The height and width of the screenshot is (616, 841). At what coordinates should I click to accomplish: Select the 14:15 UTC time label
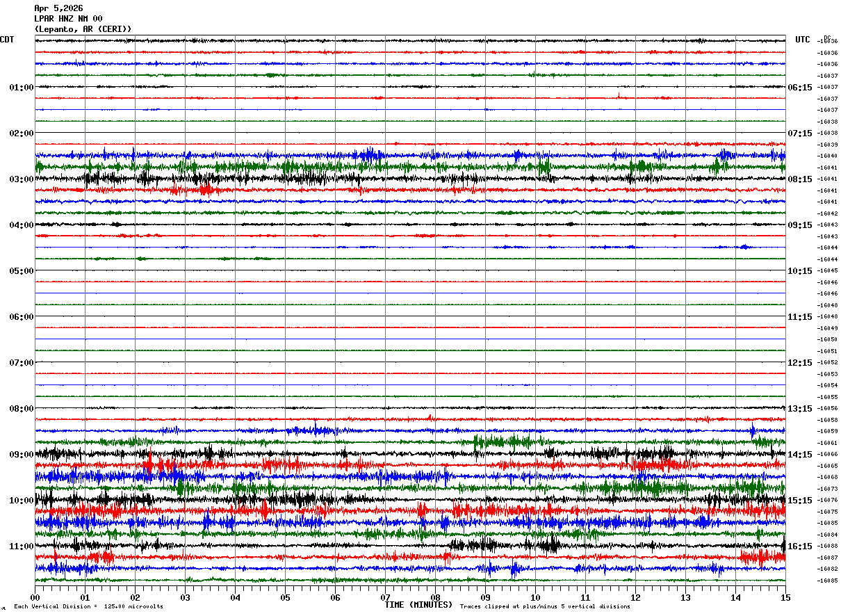click(x=800, y=455)
